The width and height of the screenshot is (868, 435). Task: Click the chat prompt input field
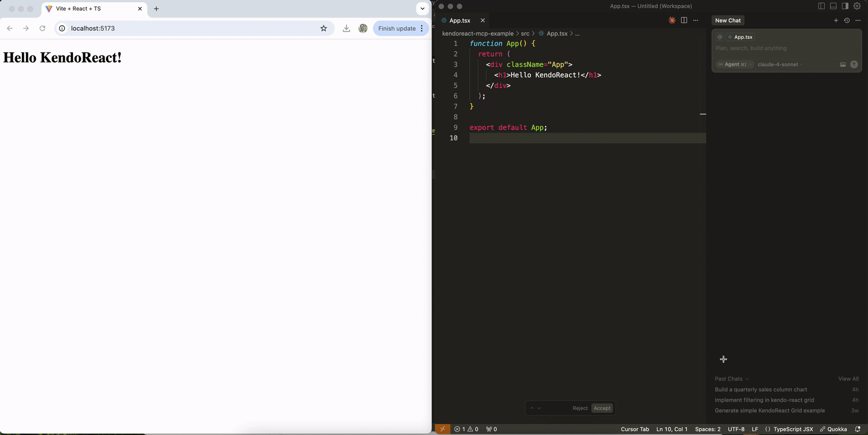pos(775,49)
